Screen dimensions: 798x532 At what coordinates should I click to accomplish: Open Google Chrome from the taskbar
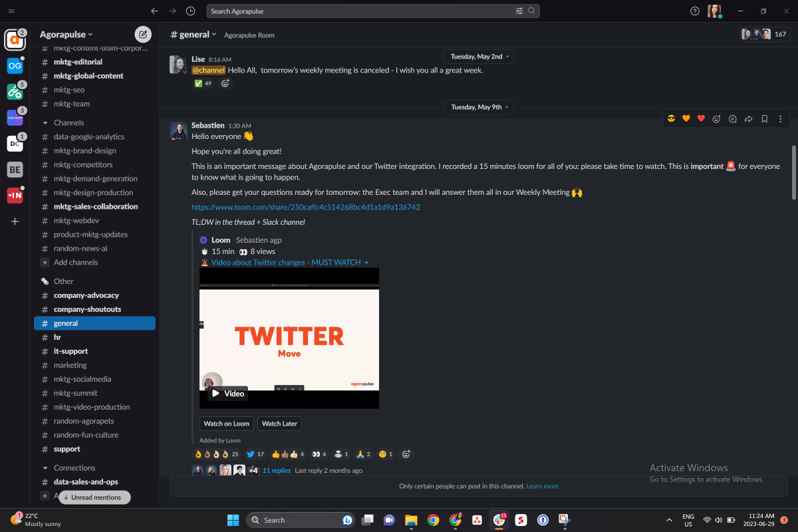click(433, 520)
